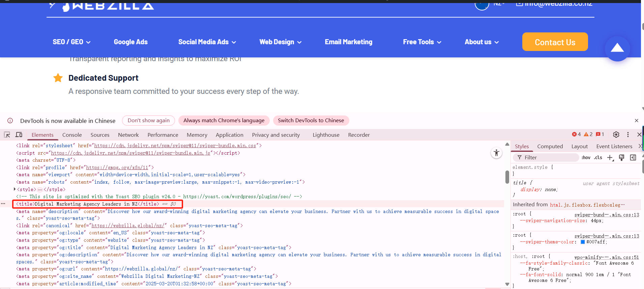Open Email Marketing nav link
The image size is (644, 289).
pos(349,42)
